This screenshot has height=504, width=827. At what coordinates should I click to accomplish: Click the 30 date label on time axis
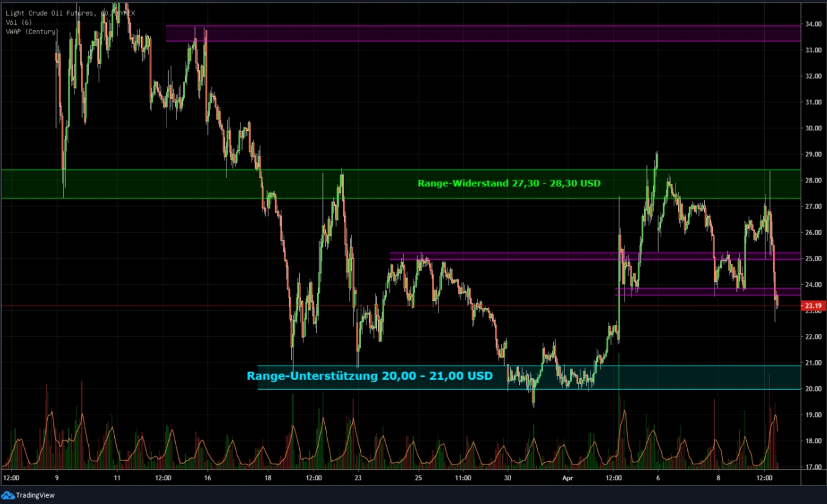[507, 479]
